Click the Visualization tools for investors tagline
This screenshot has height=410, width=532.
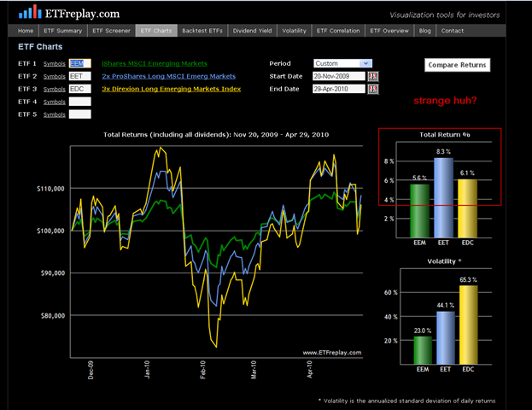pos(444,15)
